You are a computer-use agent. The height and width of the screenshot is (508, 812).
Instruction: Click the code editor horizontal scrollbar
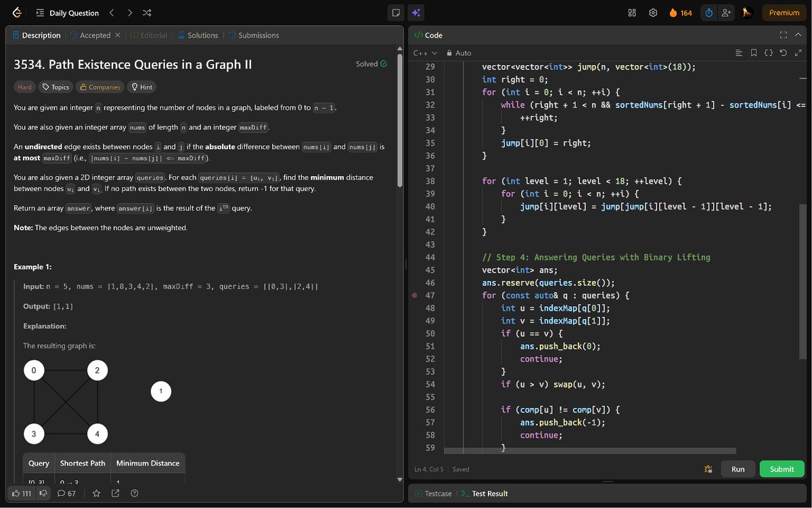pyautogui.click(x=589, y=450)
